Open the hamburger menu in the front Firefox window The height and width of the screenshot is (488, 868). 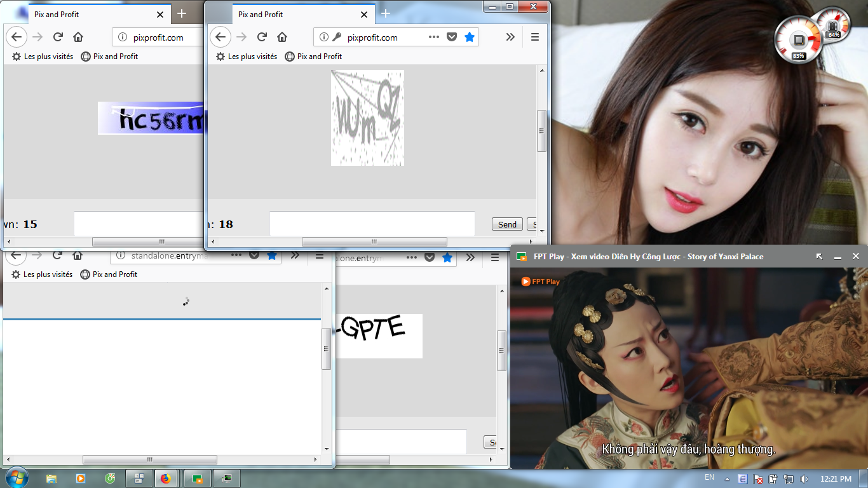[534, 37]
